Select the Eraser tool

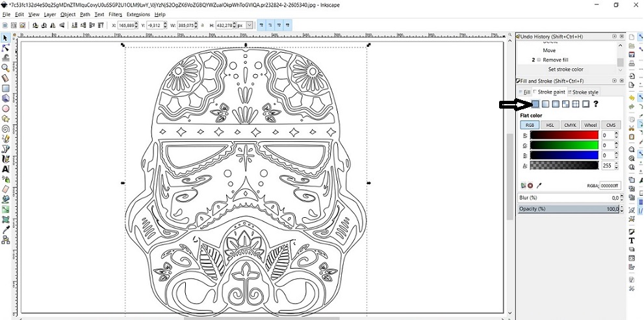(5, 189)
